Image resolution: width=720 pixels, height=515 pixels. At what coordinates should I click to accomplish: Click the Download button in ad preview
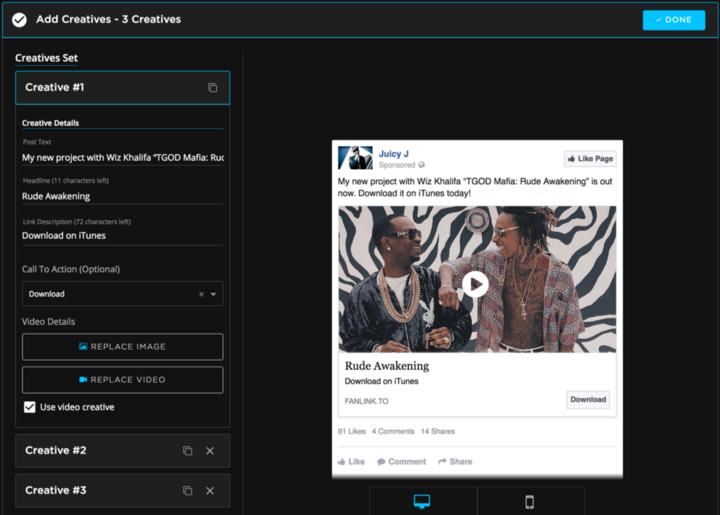click(588, 400)
